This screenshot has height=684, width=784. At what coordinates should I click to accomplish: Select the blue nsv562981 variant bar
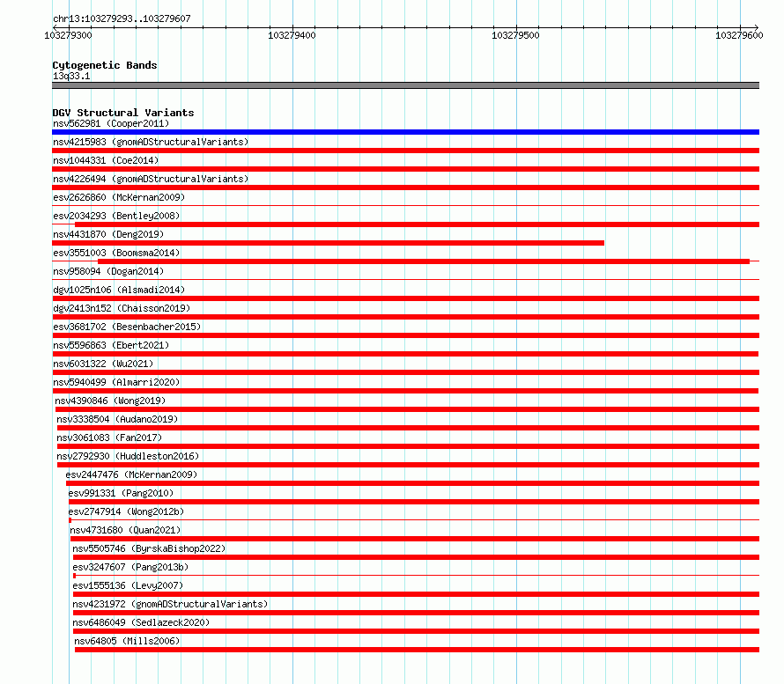[x=405, y=132]
